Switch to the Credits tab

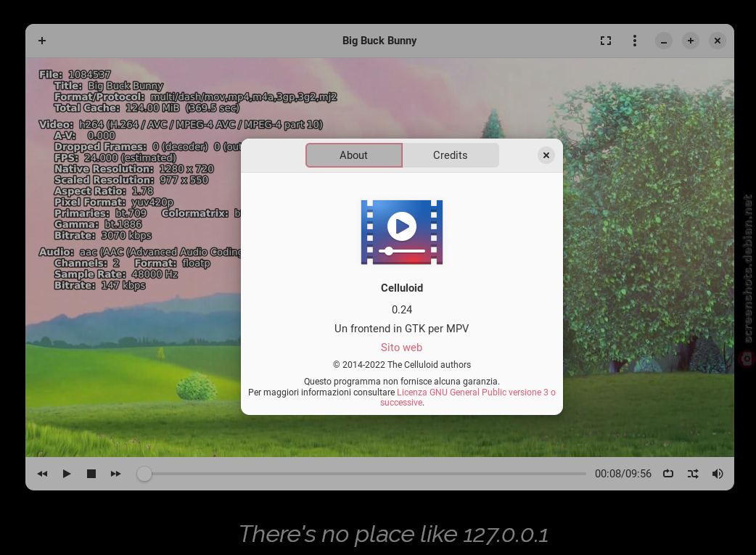pos(451,155)
